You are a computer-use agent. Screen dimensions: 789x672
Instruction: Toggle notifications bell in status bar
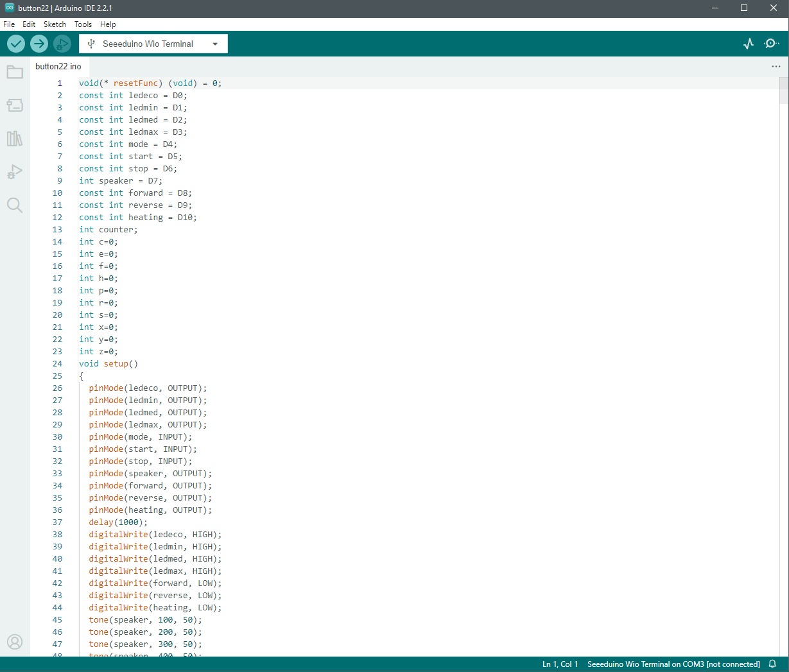tap(773, 664)
